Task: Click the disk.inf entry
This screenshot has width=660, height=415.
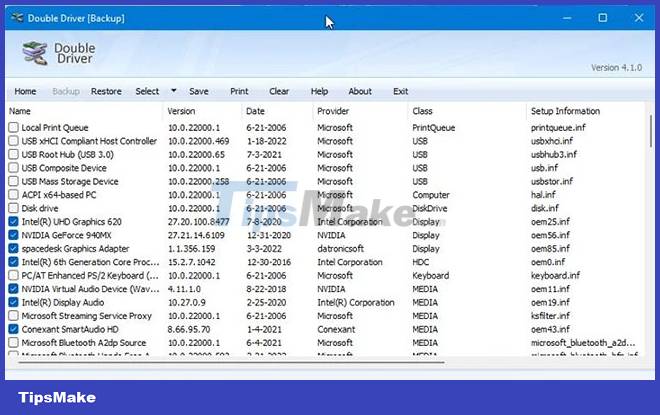Action: [x=545, y=208]
